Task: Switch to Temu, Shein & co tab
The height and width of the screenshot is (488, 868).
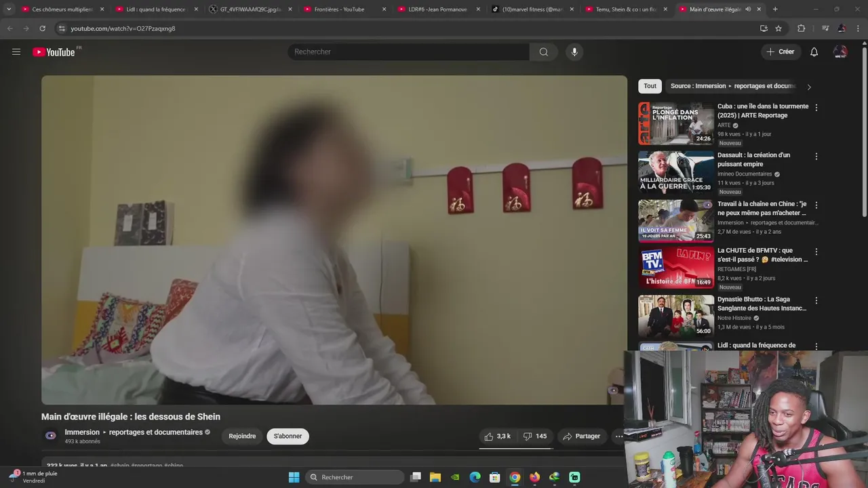Action: coord(626,9)
